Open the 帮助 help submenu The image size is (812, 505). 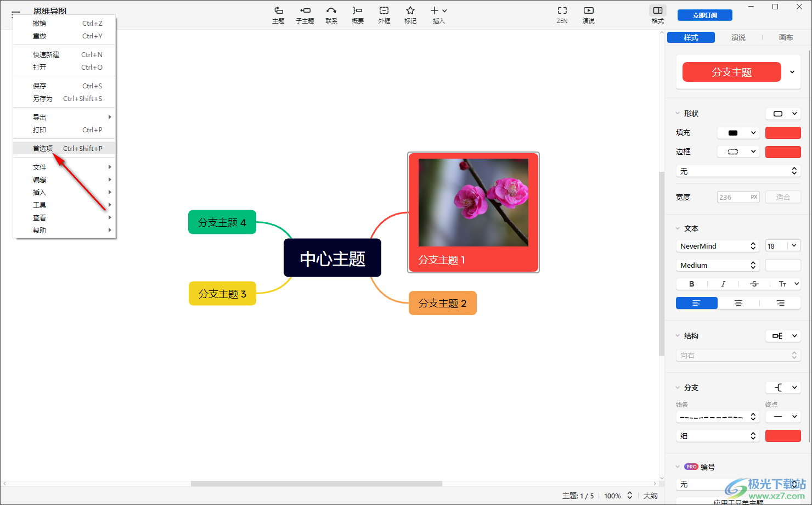64,231
